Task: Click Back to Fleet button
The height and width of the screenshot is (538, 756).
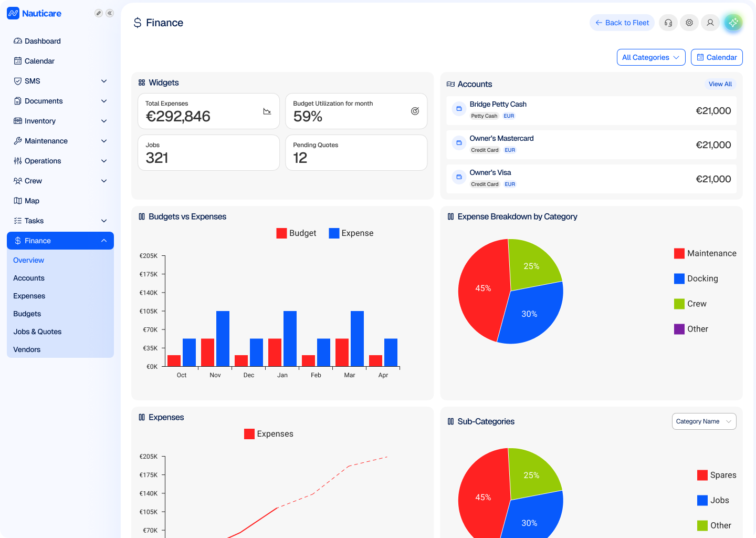Action: click(x=622, y=23)
